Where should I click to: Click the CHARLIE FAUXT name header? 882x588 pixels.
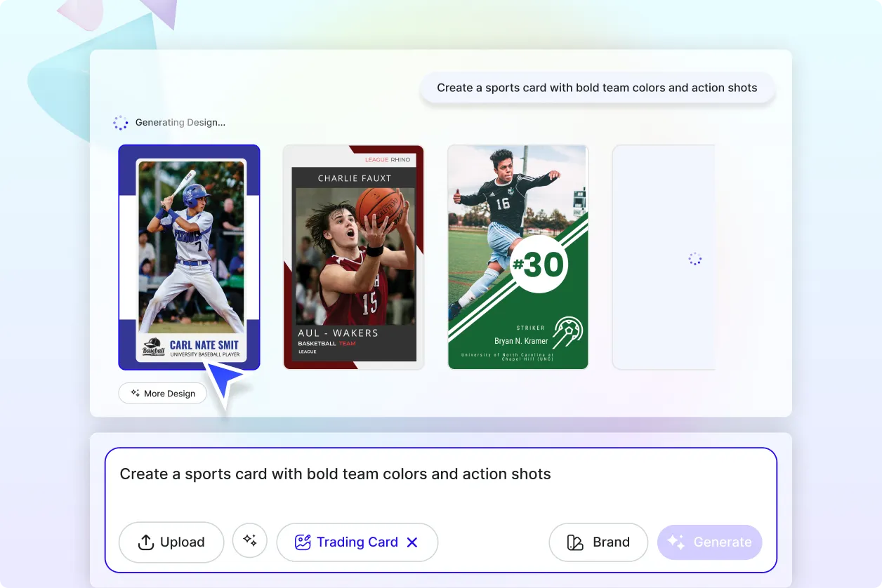[x=355, y=178]
